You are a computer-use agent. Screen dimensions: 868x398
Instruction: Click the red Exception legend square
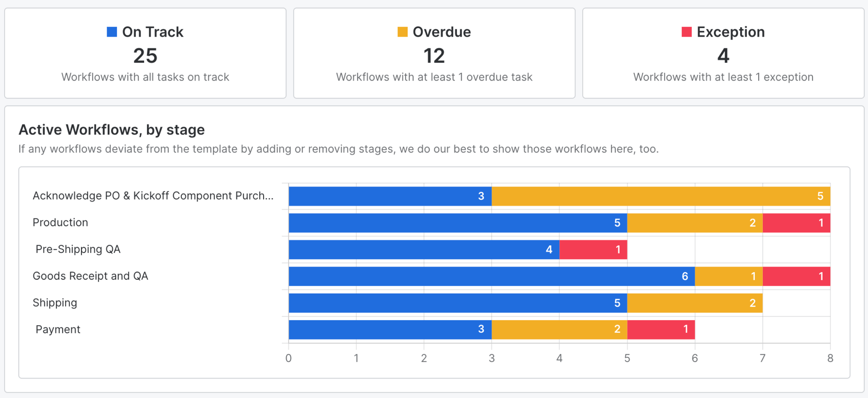686,32
